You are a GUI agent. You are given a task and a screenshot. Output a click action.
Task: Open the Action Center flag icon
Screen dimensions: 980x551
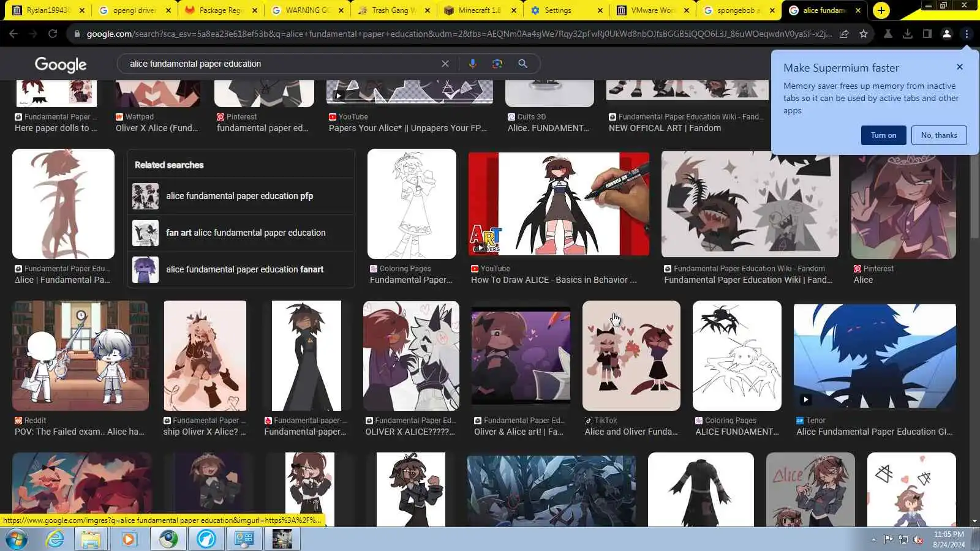[888, 539]
